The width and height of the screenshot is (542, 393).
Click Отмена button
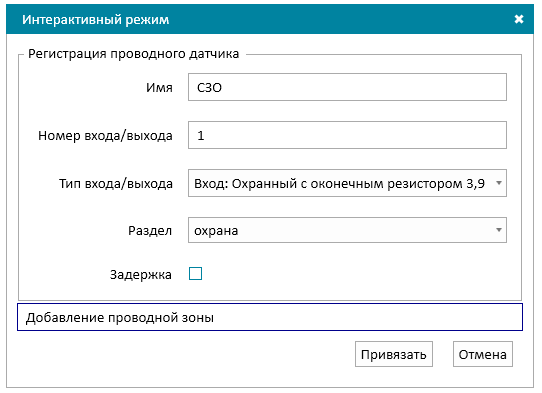coord(483,354)
